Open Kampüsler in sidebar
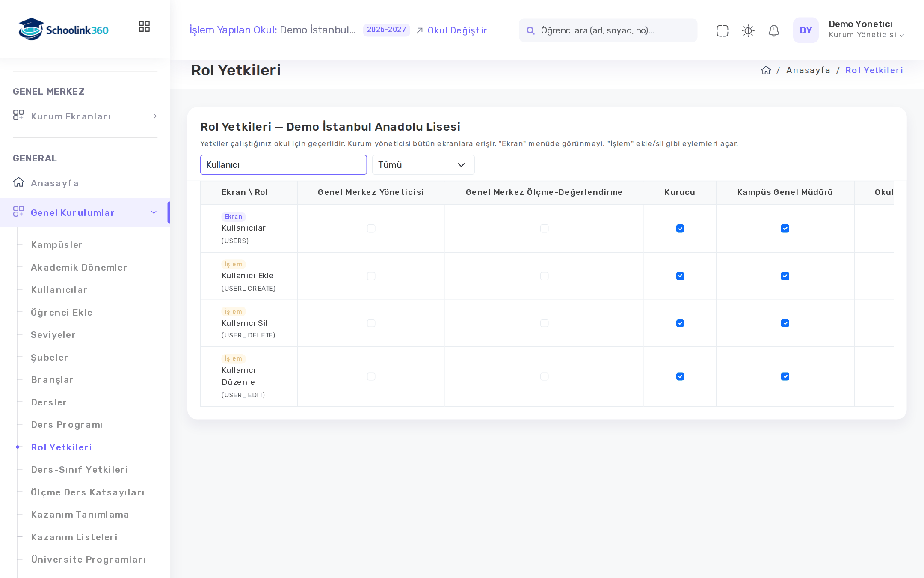This screenshot has width=924, height=578. click(56, 245)
